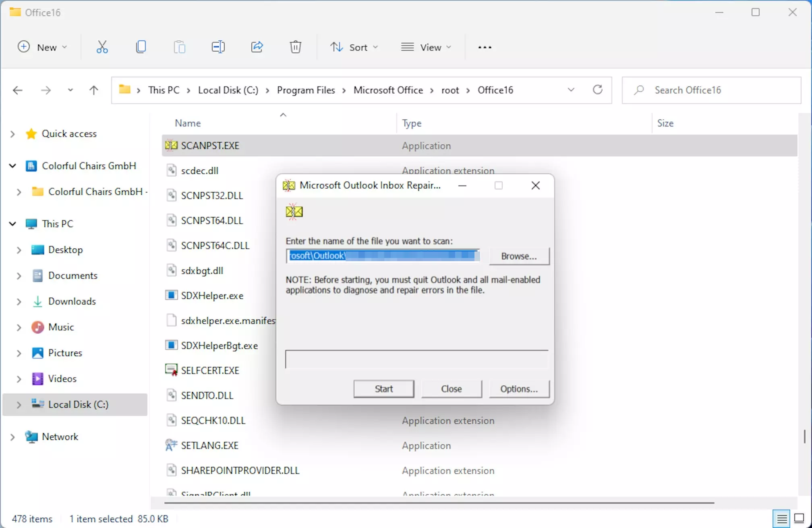The height and width of the screenshot is (528, 812).
Task: Click the Music icon in sidebar
Action: click(x=37, y=327)
